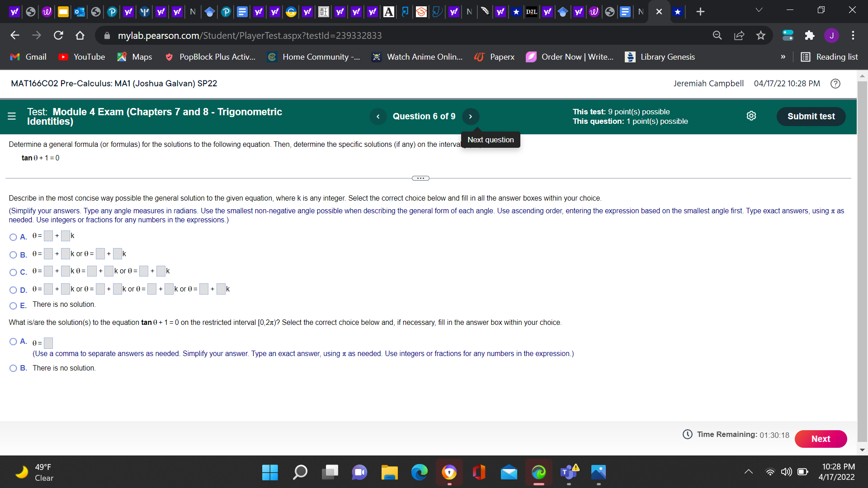This screenshot has height=488, width=868.
Task: Click the next question chevron arrow
Action: click(x=471, y=116)
